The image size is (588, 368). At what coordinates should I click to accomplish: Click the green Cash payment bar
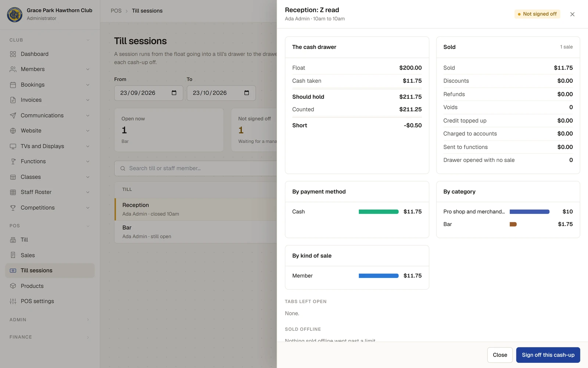[379, 212]
